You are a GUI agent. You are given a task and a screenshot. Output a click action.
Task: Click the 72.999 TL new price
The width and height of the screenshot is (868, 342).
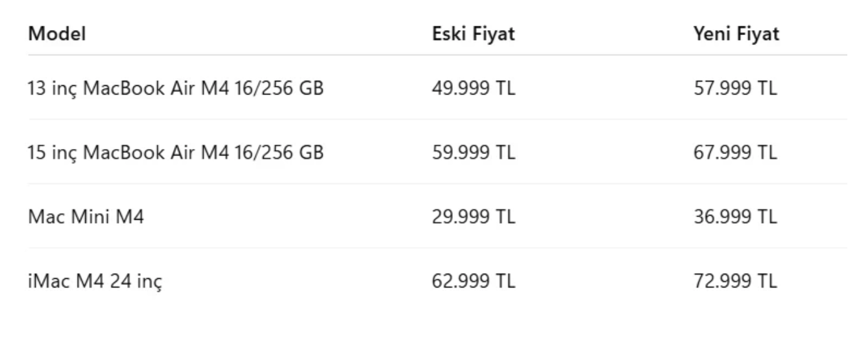click(x=735, y=281)
